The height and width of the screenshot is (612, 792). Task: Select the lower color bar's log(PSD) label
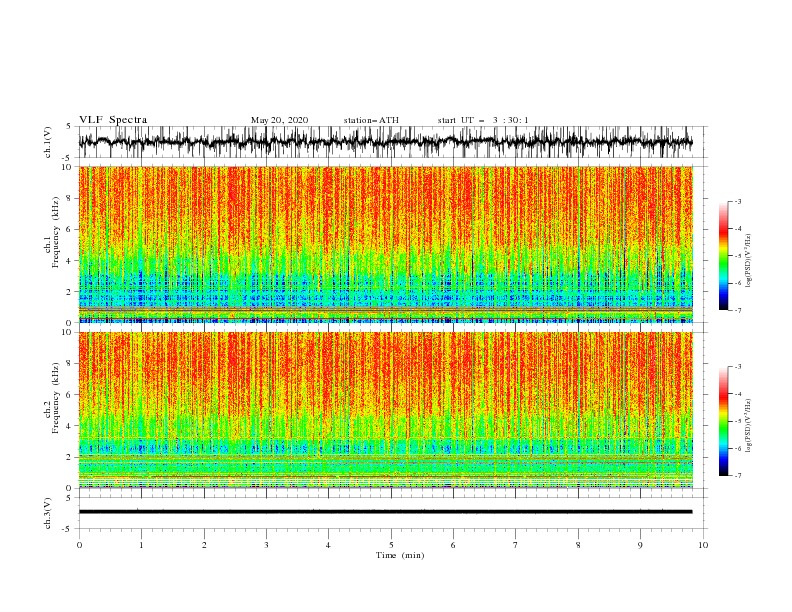click(x=749, y=426)
